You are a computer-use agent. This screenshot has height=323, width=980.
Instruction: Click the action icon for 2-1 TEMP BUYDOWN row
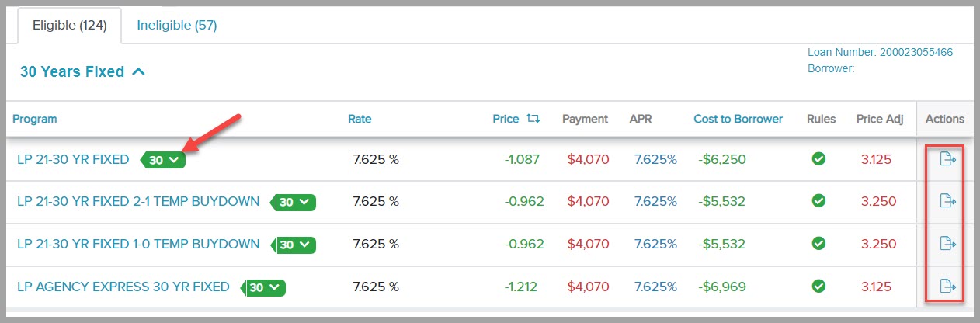tap(947, 202)
